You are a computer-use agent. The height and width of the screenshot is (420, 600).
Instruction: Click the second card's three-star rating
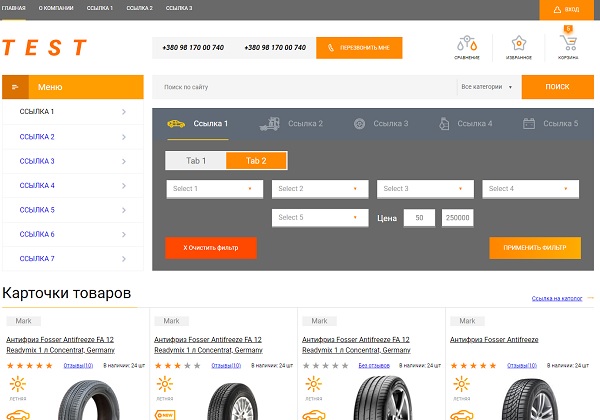(178, 366)
